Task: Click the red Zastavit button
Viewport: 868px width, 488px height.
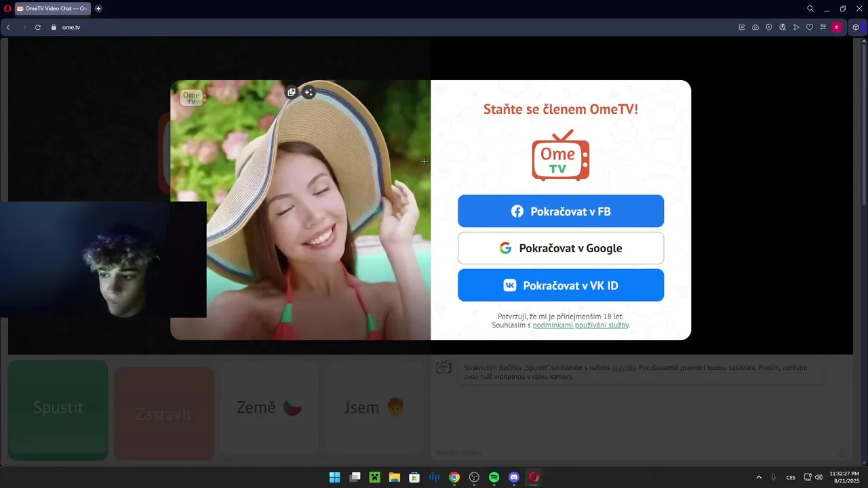Action: [x=163, y=414]
